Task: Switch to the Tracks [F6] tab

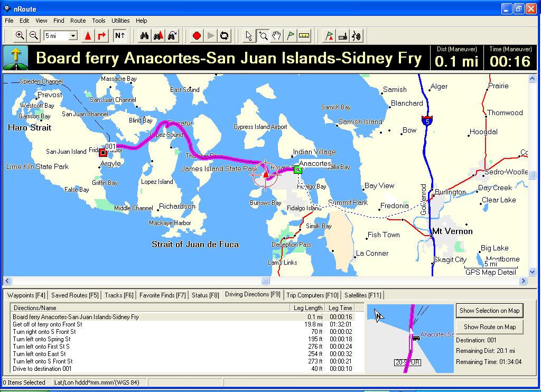Action: coord(119,295)
